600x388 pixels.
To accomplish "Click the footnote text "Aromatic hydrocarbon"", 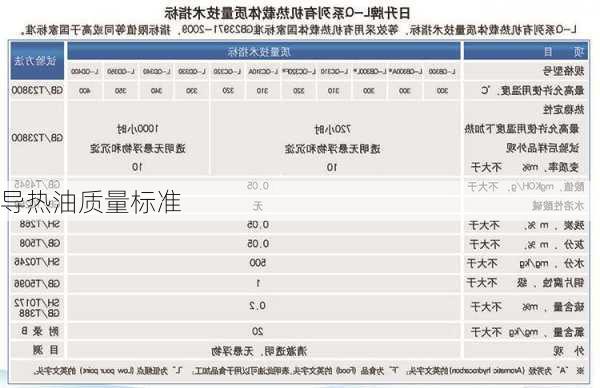I will tap(486, 371).
